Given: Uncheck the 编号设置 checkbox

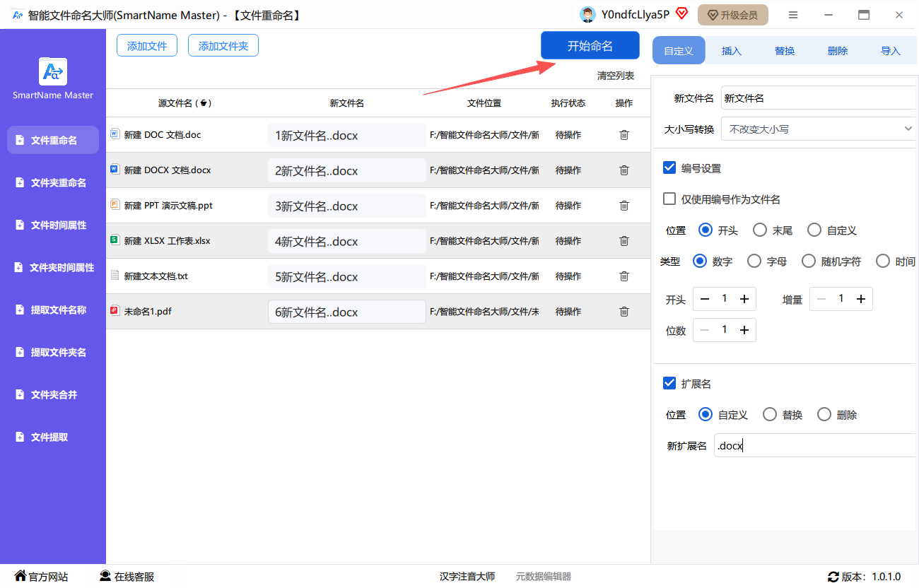Looking at the screenshot, I should click(669, 168).
